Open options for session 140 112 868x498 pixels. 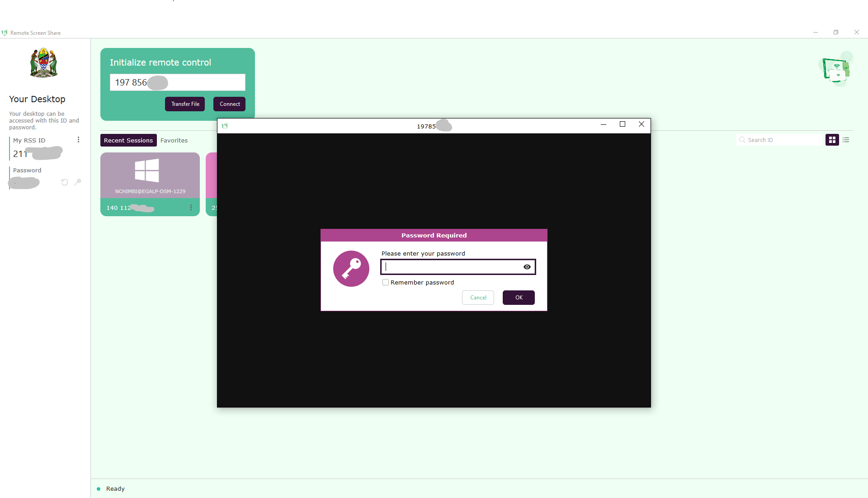point(191,208)
